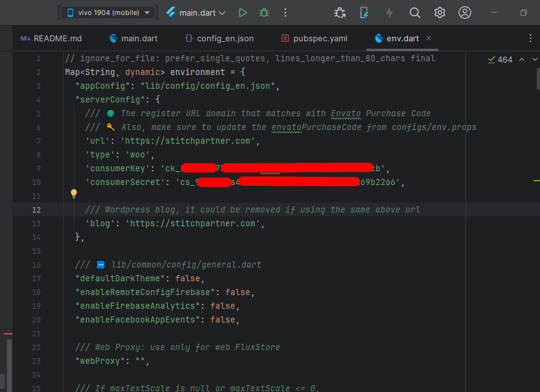Image resolution: width=540 pixels, height=392 pixels.
Task: Click line number 4 in the gutter
Action: pos(38,100)
